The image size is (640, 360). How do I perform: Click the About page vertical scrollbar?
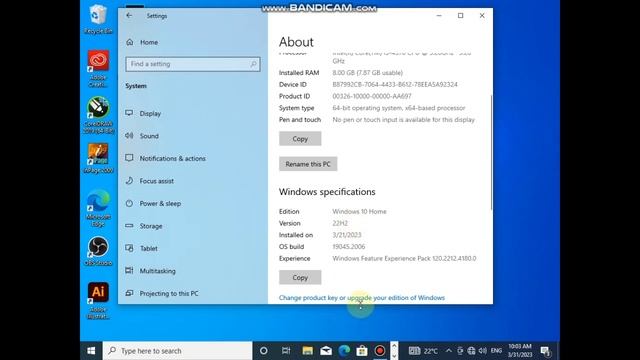pos(491,153)
